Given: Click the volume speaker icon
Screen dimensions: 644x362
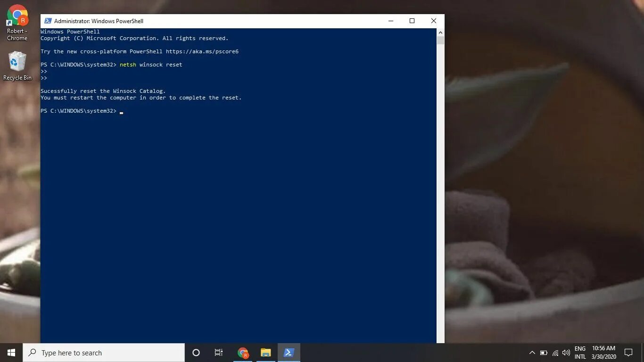Looking at the screenshot, I should pyautogui.click(x=566, y=353).
